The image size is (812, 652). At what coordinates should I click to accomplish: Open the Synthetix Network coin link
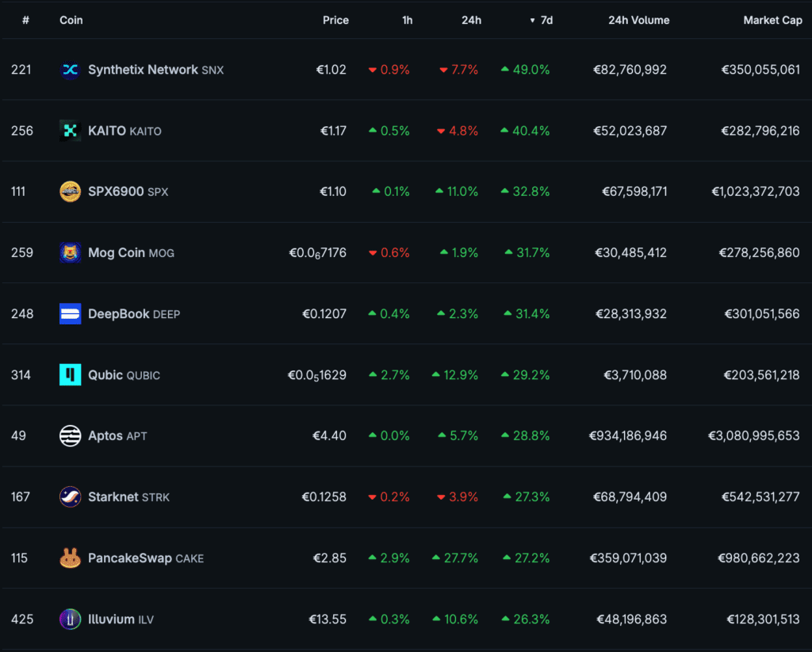click(143, 70)
